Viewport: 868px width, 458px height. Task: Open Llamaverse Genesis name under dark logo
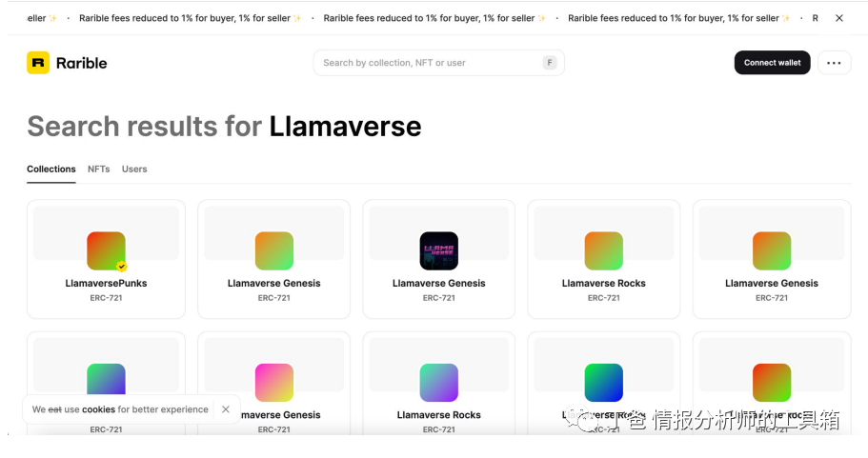tap(439, 283)
